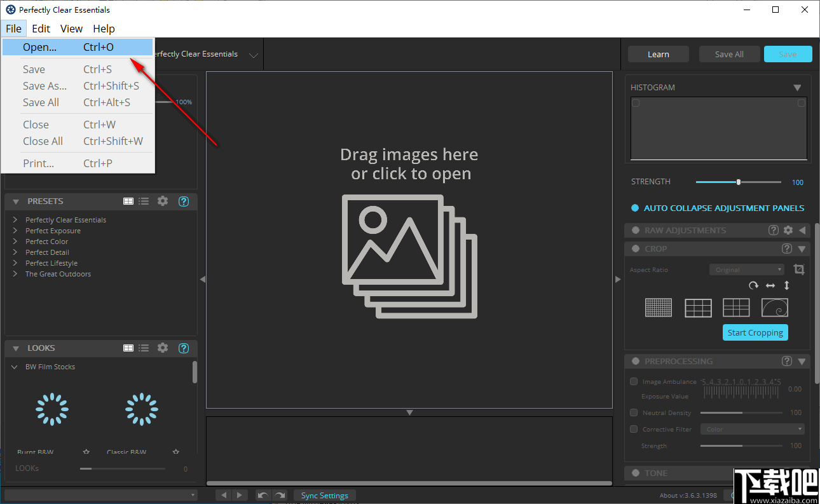The image size is (820, 504).
Task: Enable Image Ambulance checkbox
Action: (x=634, y=381)
